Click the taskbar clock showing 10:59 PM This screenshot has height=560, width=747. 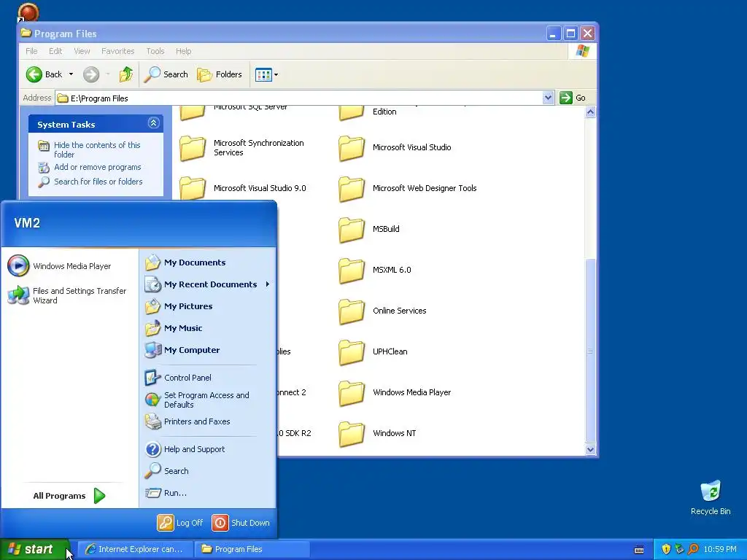[x=720, y=550]
